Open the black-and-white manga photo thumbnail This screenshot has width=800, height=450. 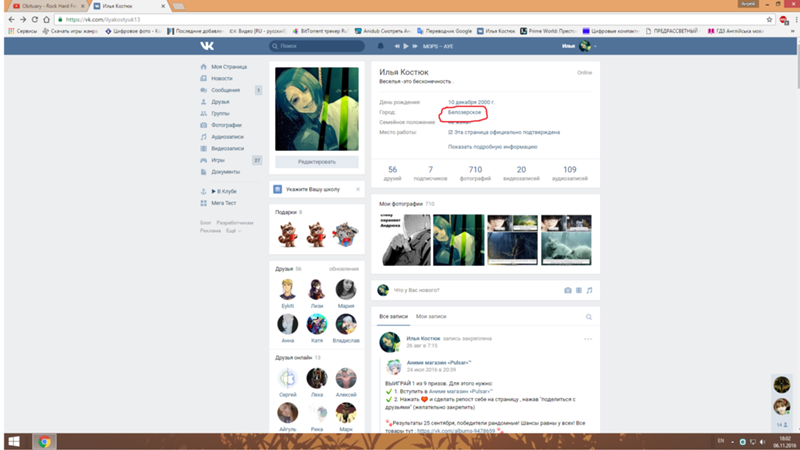(x=405, y=240)
